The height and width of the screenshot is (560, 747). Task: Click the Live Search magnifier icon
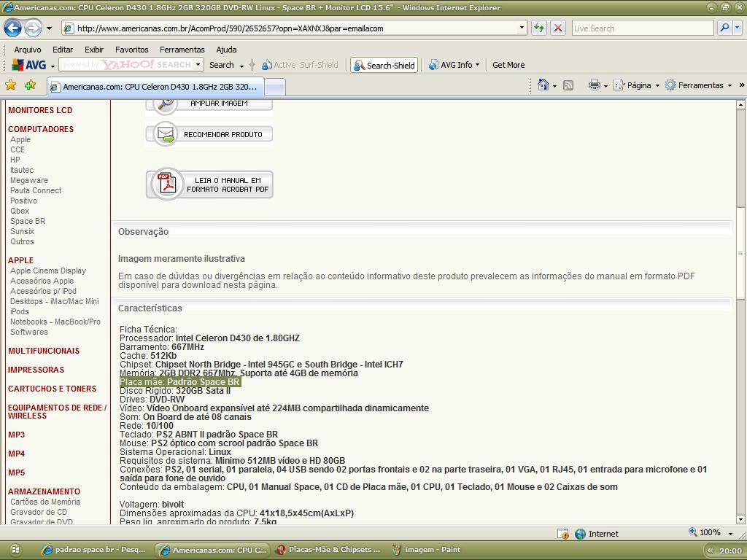[x=724, y=28]
